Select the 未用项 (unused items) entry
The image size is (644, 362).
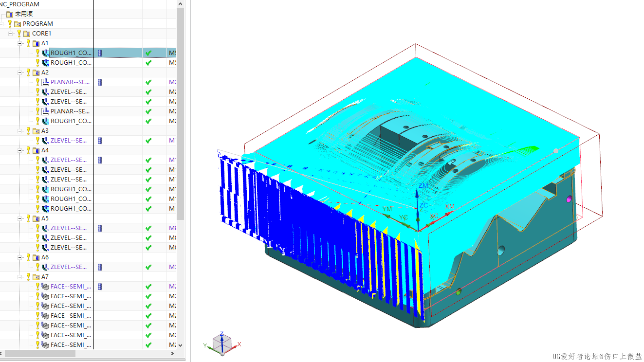pos(24,14)
